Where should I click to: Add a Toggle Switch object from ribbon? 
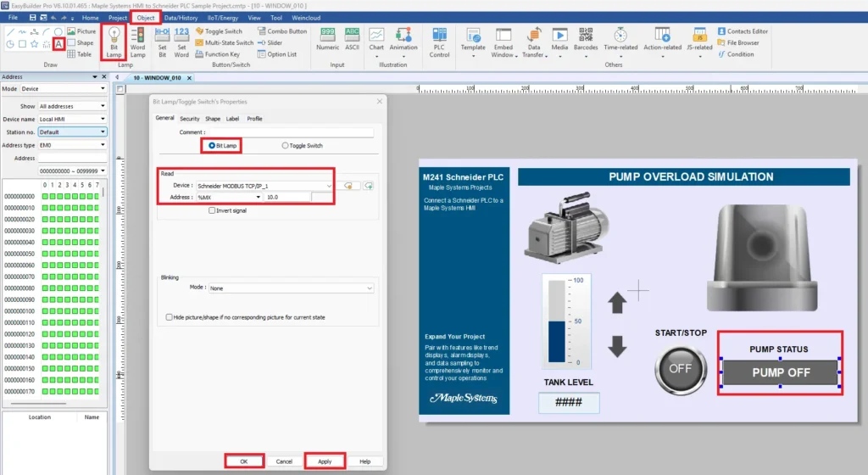[x=220, y=31]
